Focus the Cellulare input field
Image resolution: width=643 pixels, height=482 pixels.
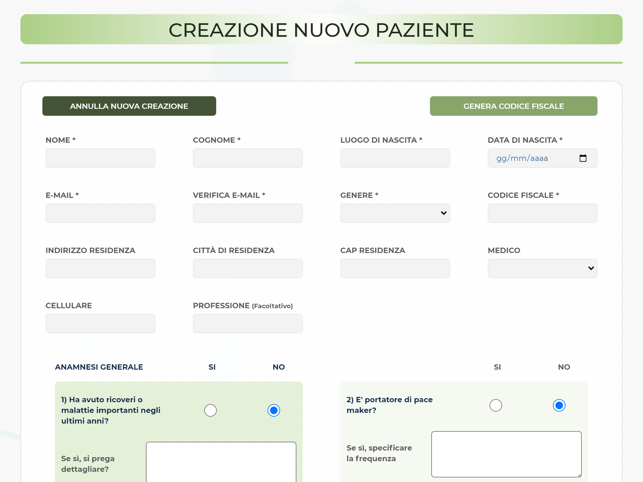pyautogui.click(x=100, y=324)
